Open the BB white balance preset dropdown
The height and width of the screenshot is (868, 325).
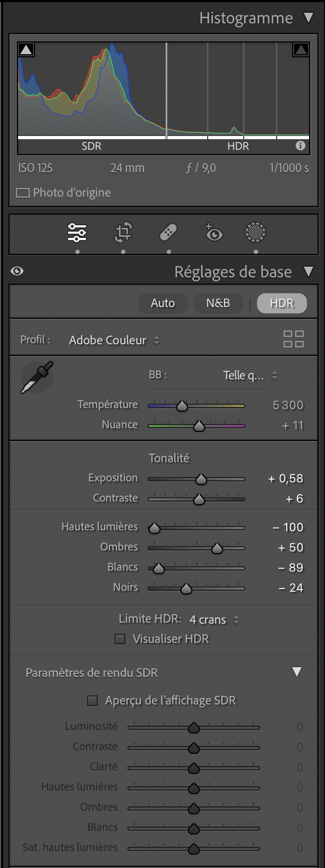250,376
